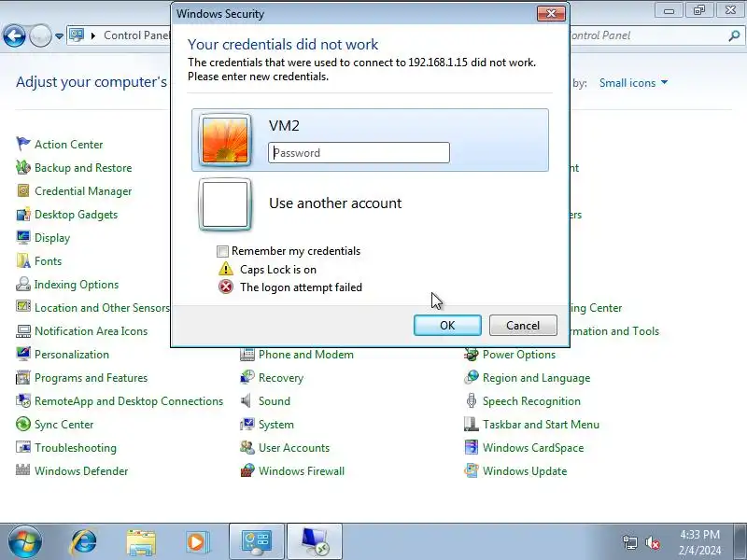
Task: Click the Recovery icon
Action: coord(247,377)
